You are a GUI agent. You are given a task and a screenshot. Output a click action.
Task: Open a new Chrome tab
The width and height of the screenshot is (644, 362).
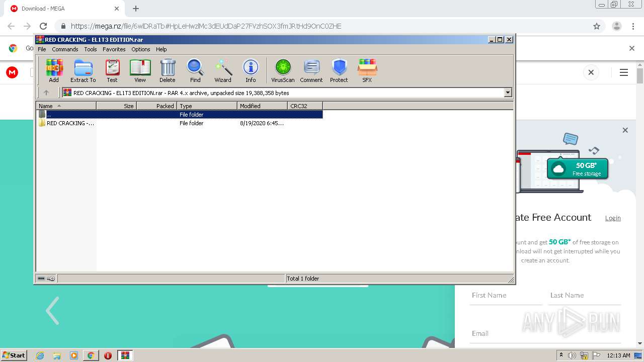coord(136,9)
